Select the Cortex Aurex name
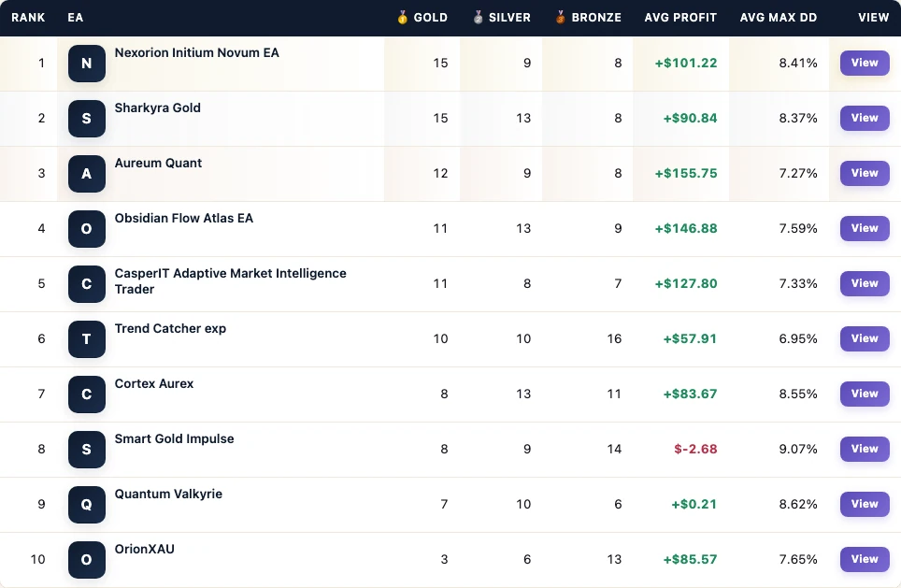Image resolution: width=901 pixels, height=588 pixels. point(154,384)
